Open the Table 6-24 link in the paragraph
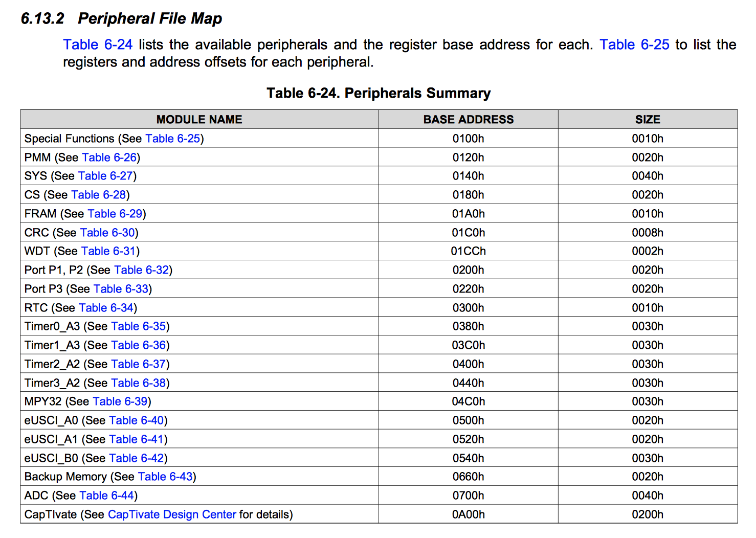Image resolution: width=756 pixels, height=538 pixels. pyautogui.click(x=97, y=44)
